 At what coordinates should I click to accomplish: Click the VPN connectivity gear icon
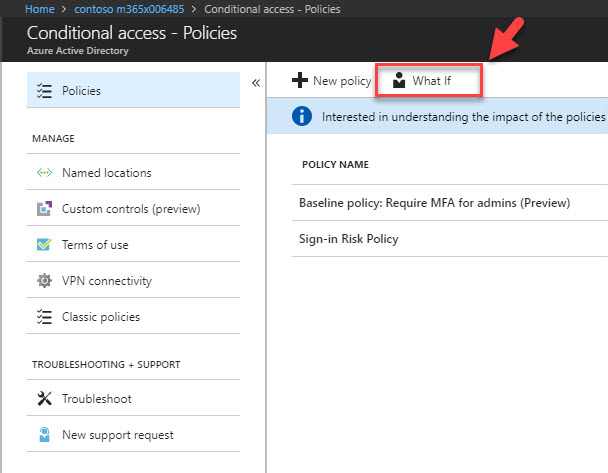coord(44,281)
